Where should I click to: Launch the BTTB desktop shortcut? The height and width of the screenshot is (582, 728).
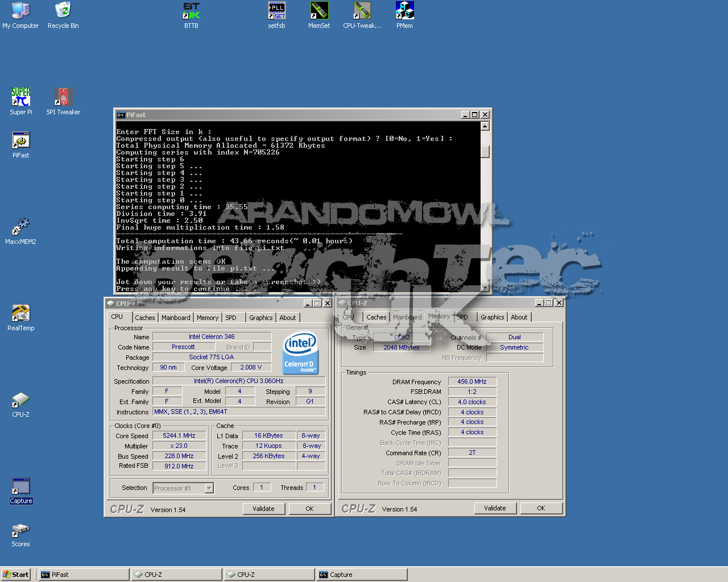tap(191, 15)
